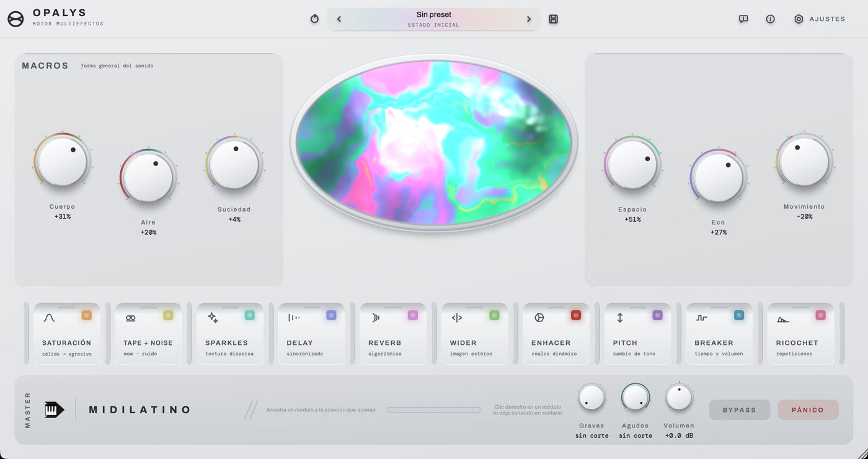Go to the previous preset arrow
Image resolution: width=868 pixels, height=459 pixels.
tap(339, 19)
